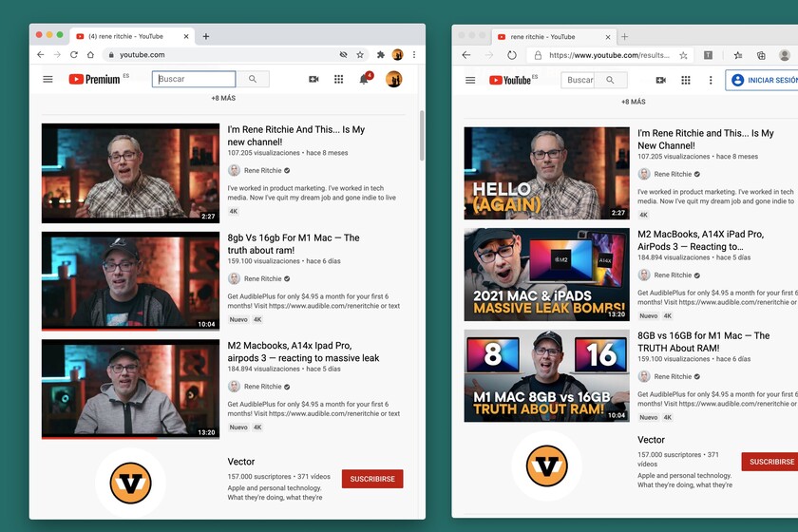The width and height of the screenshot is (798, 532).
Task: Click the back arrow in the Chrome window
Action: tap(41, 54)
